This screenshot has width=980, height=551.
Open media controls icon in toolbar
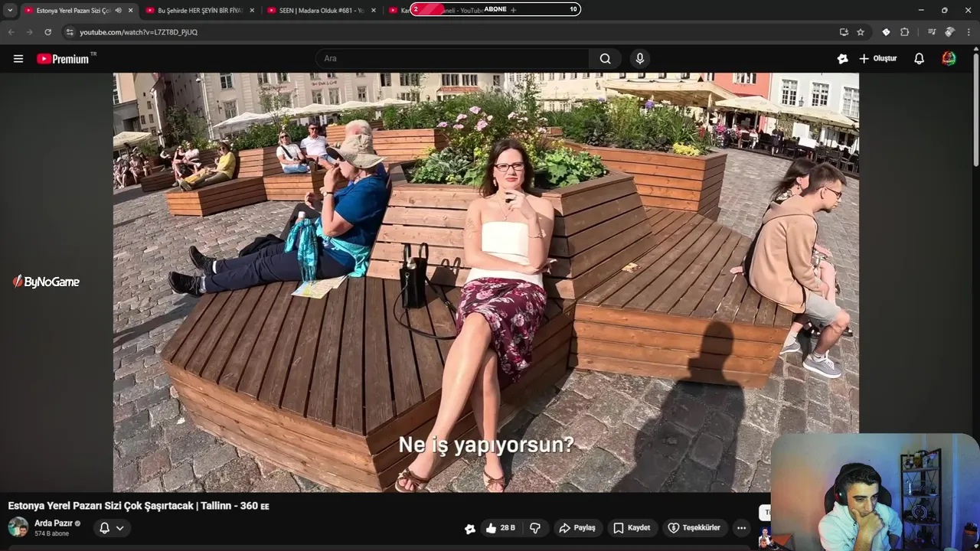[x=932, y=32]
